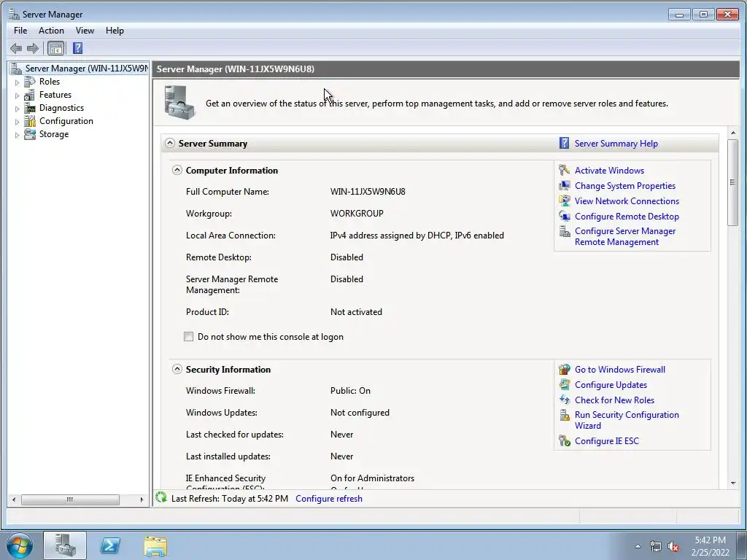The height and width of the screenshot is (560, 747).
Task: Open the File menu
Action: pyautogui.click(x=20, y=31)
